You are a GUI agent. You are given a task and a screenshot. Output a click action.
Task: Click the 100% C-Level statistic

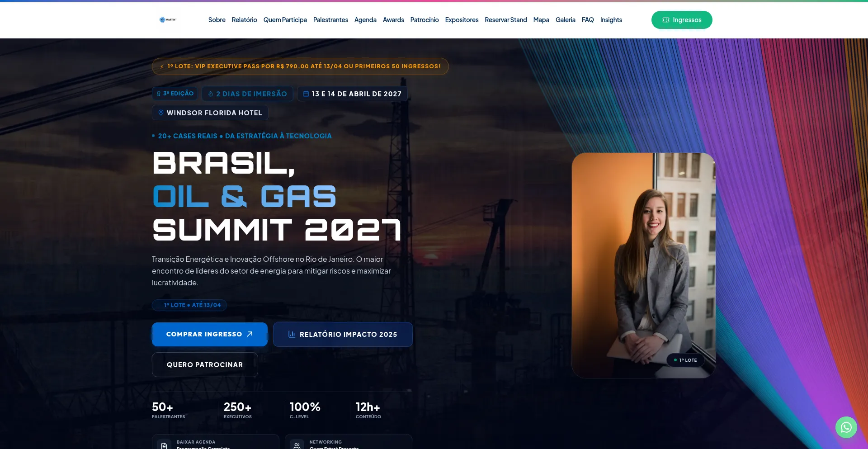click(x=305, y=410)
